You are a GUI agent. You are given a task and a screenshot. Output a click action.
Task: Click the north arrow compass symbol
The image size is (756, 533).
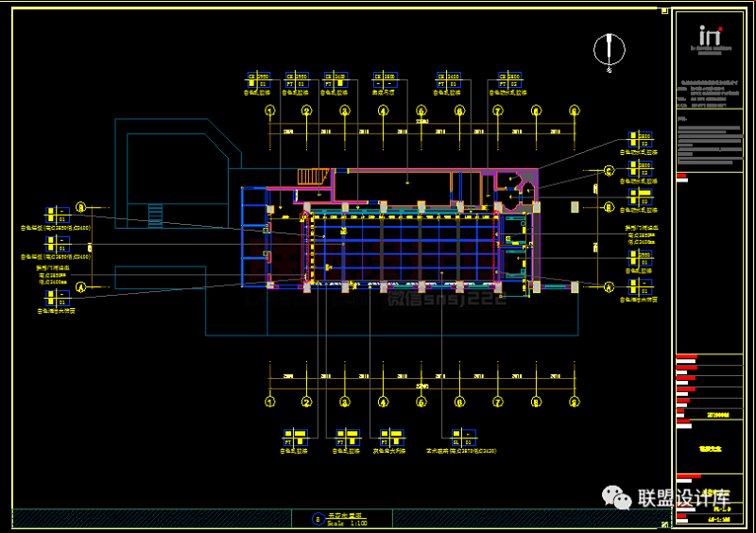tap(610, 51)
